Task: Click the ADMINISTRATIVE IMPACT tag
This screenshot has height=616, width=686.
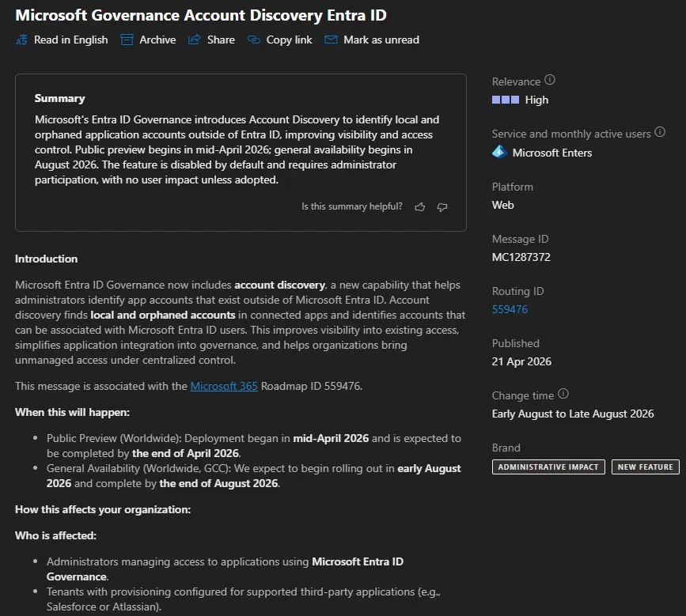Action: (548, 467)
